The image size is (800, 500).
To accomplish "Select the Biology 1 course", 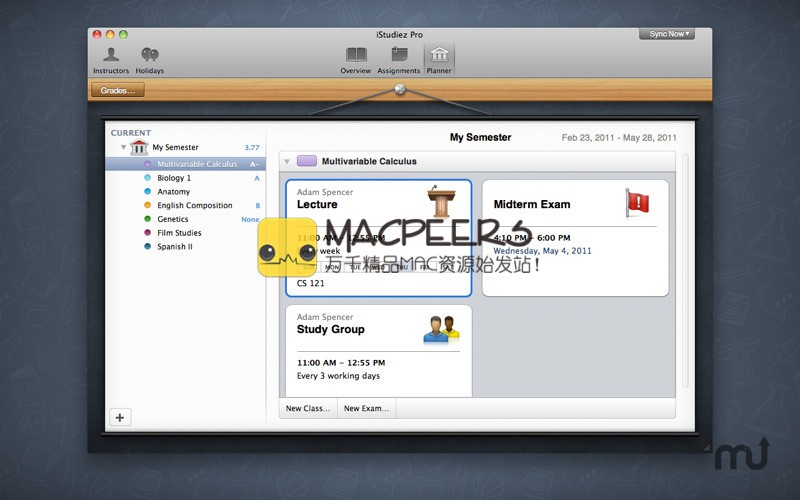I will pos(174,178).
